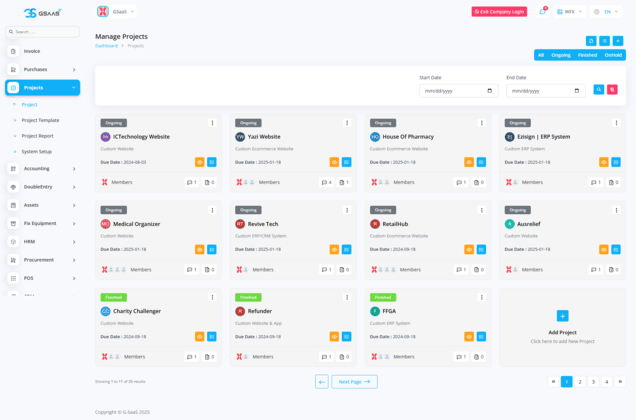Image resolution: width=636 pixels, height=420 pixels.
Task: Click the Start Date input field
Action: (458, 90)
